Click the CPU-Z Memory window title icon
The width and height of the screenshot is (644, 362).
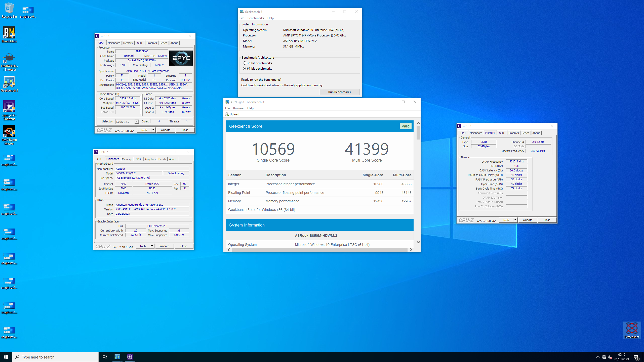pyautogui.click(x=459, y=126)
